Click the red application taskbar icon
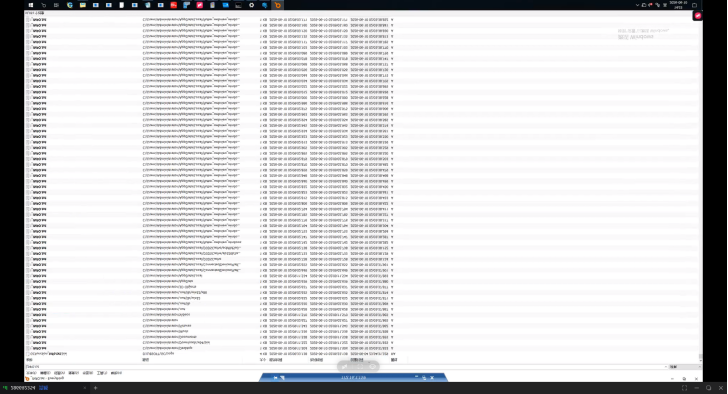 [174, 5]
